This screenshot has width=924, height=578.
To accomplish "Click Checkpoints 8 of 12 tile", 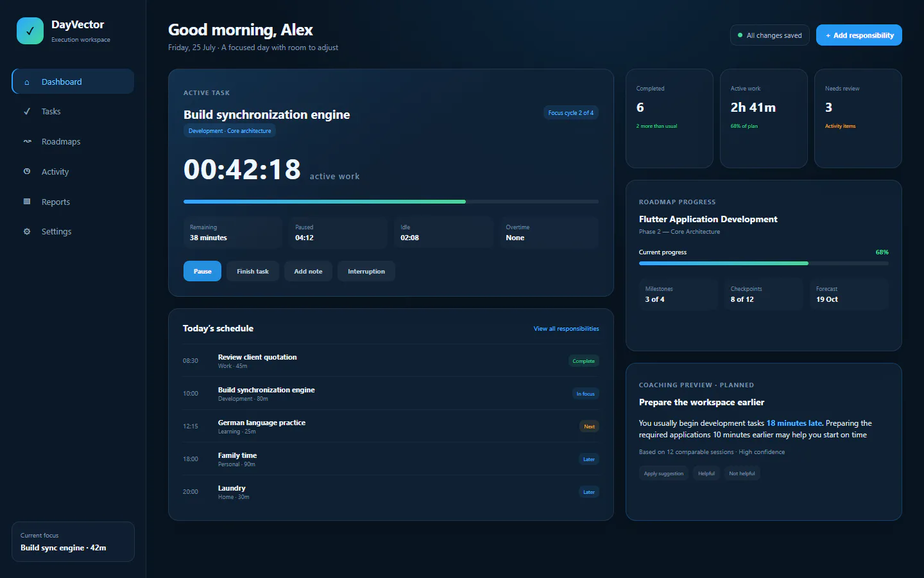I will click(764, 294).
